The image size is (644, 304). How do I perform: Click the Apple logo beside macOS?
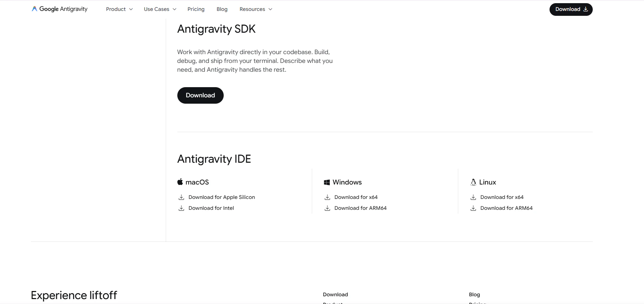point(180,182)
